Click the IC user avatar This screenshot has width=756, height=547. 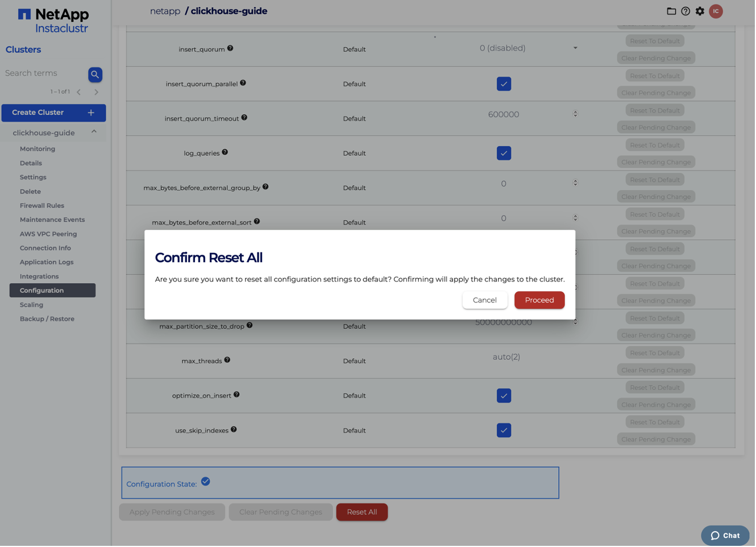click(716, 11)
